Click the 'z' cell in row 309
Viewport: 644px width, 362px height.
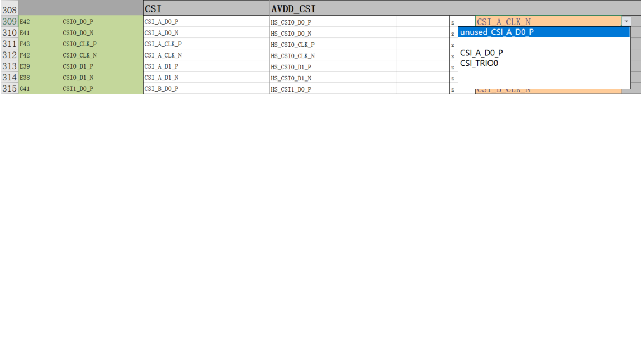click(x=462, y=21)
